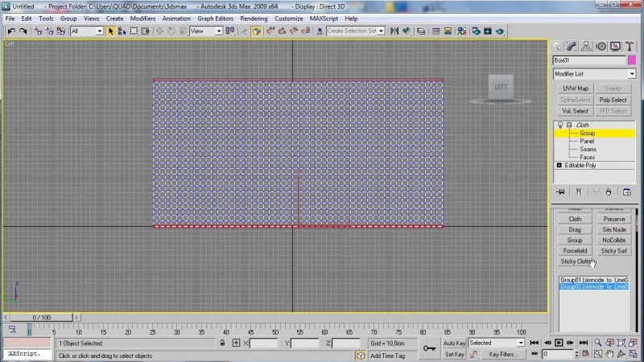Toggle Keyboard Shortcut Override button
644x362 pixels.
pos(257,31)
